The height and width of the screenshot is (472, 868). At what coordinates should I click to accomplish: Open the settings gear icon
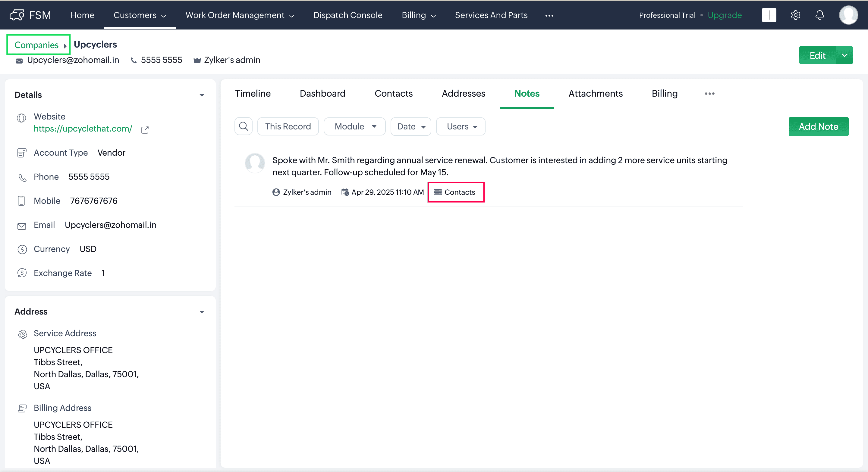(795, 15)
